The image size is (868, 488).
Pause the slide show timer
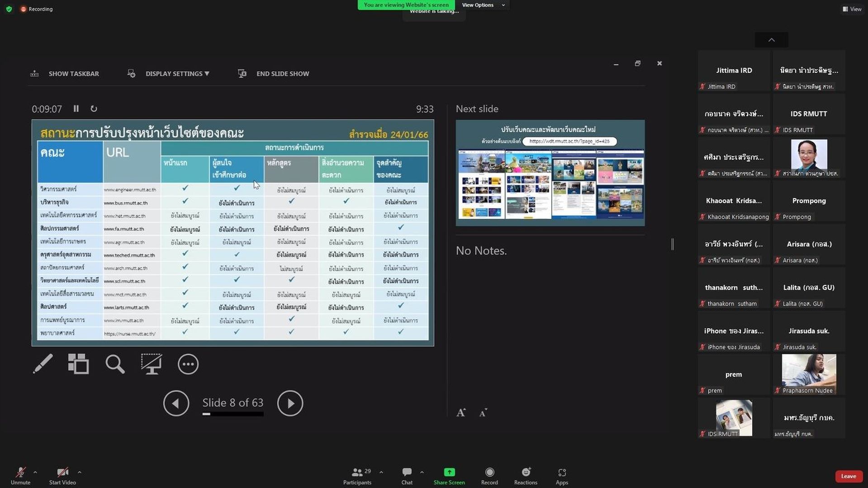76,109
